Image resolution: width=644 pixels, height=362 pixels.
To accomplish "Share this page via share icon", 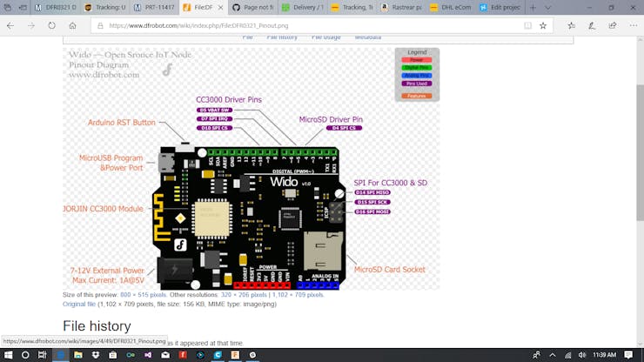I will 613,25.
